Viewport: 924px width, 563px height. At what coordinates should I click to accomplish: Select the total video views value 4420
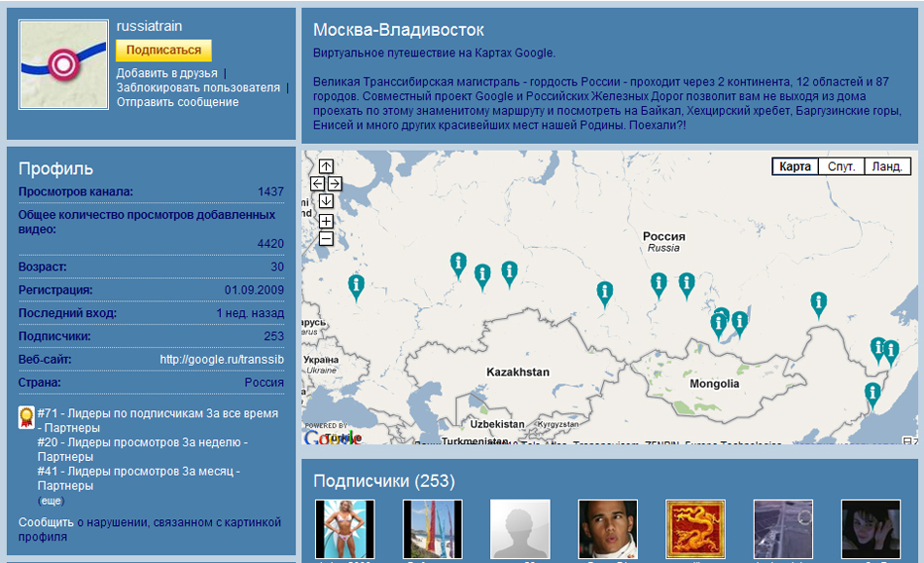[270, 243]
